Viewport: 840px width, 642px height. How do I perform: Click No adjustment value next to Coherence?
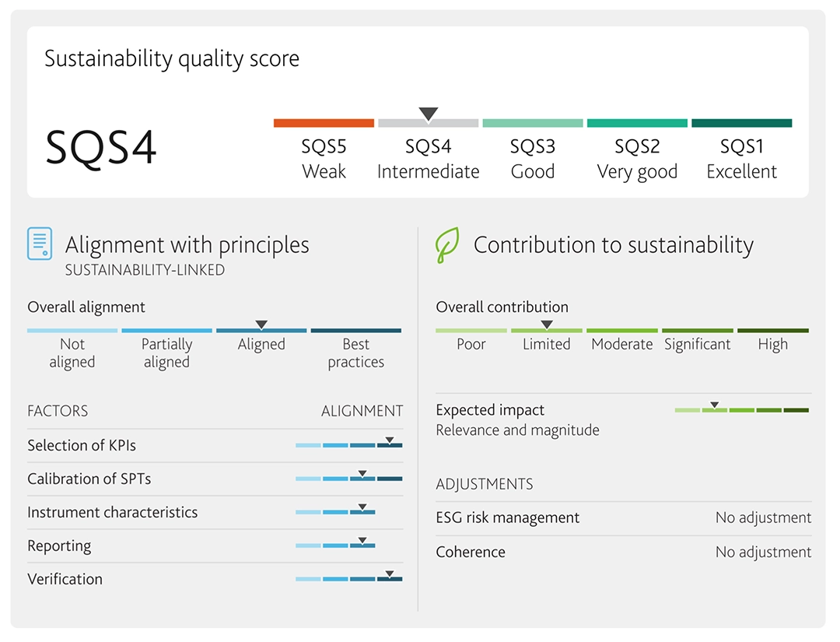pos(763,553)
